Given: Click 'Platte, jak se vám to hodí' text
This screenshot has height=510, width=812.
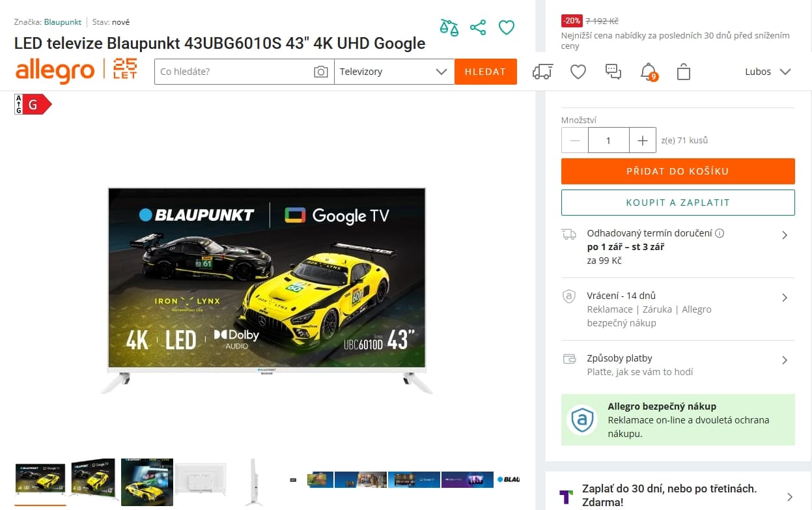Looking at the screenshot, I should coord(640,372).
